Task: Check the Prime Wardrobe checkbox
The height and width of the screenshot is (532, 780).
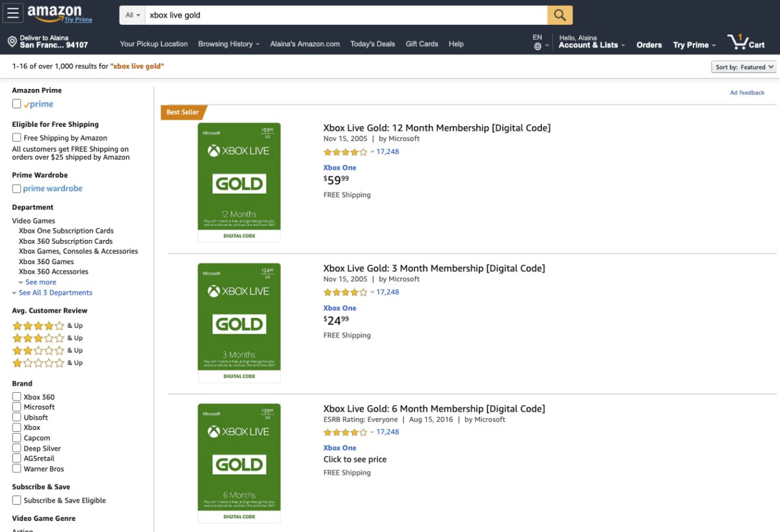Action: [16, 189]
